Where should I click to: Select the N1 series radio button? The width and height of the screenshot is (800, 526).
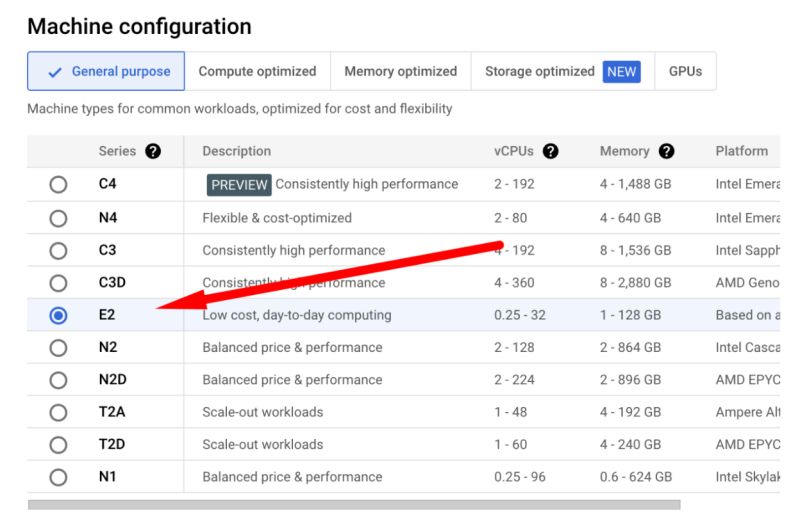click(58, 477)
